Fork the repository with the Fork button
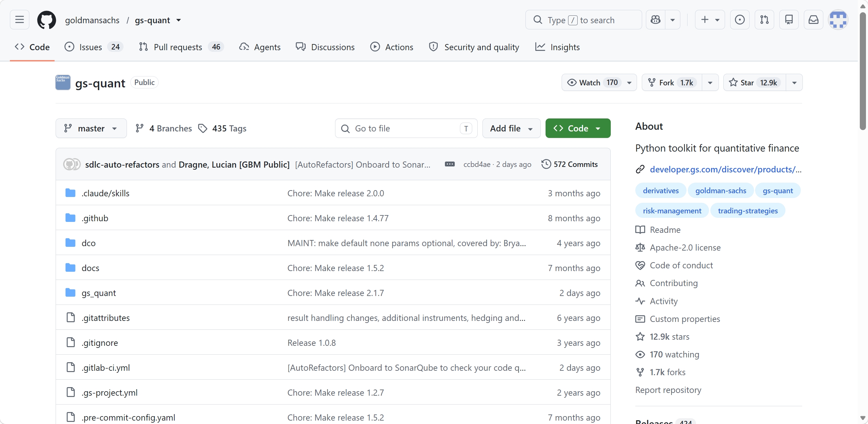Viewport: 868px width, 424px height. (x=672, y=83)
